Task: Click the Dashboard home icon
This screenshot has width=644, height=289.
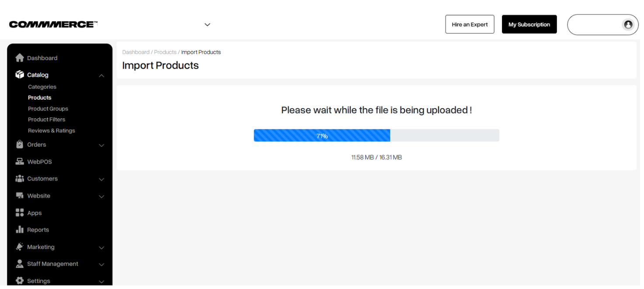Action: click(x=20, y=58)
